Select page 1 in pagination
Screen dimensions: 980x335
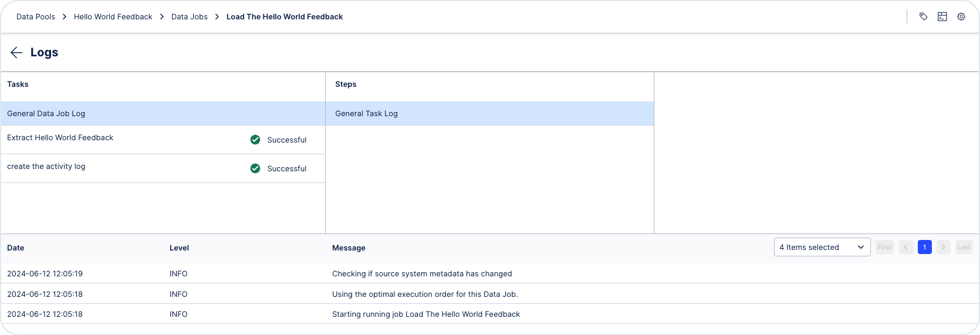925,247
